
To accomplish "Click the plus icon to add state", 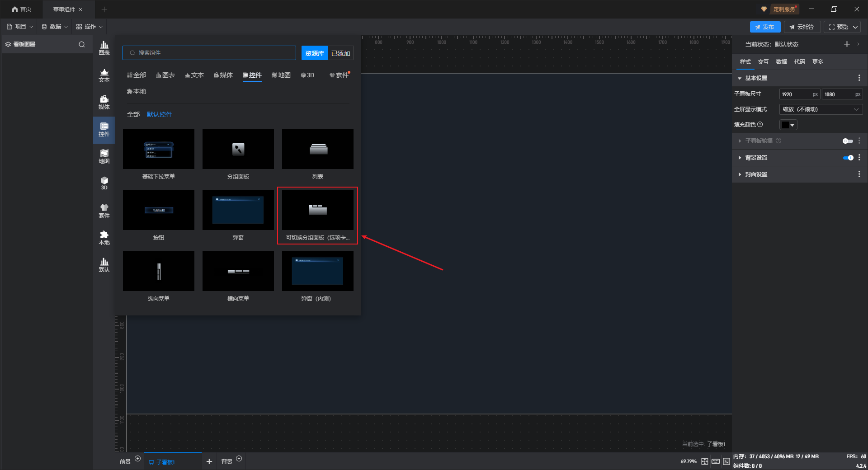I will click(x=847, y=44).
